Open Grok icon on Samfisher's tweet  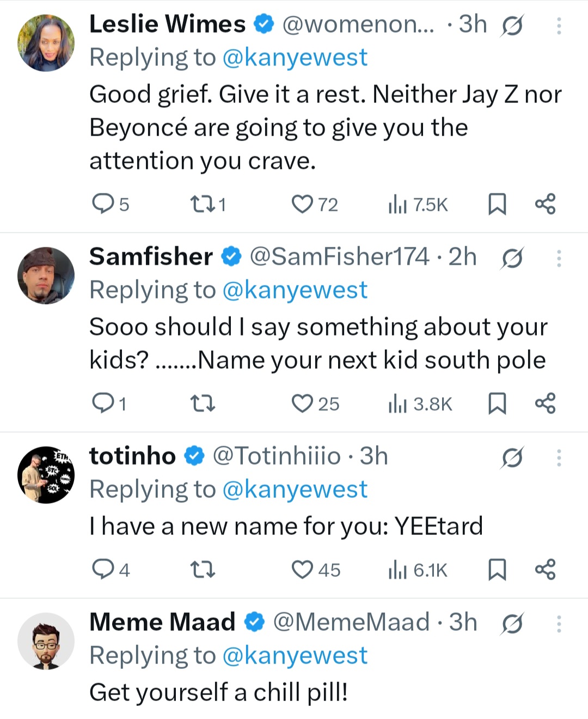tap(512, 258)
